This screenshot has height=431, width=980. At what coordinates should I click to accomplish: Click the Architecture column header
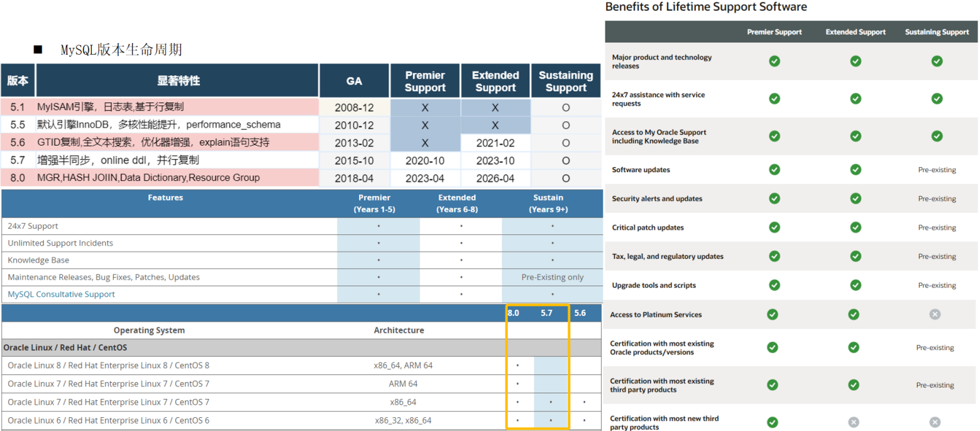[399, 330]
